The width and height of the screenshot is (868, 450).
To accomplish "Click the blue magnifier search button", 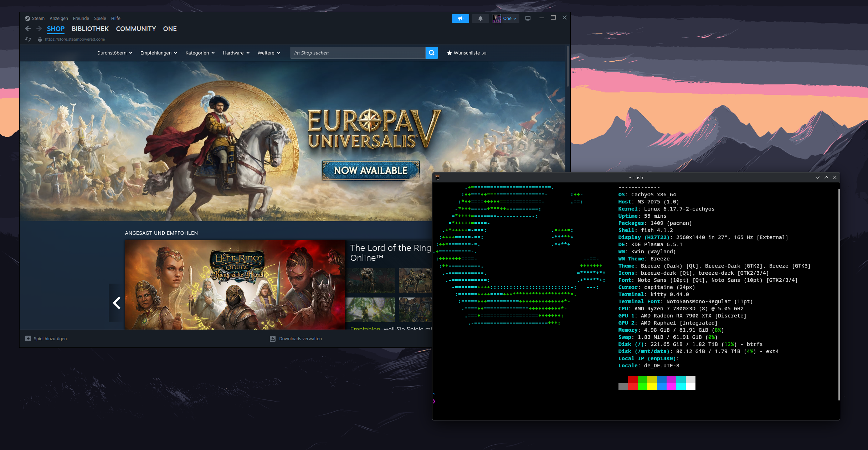I will click(x=431, y=53).
